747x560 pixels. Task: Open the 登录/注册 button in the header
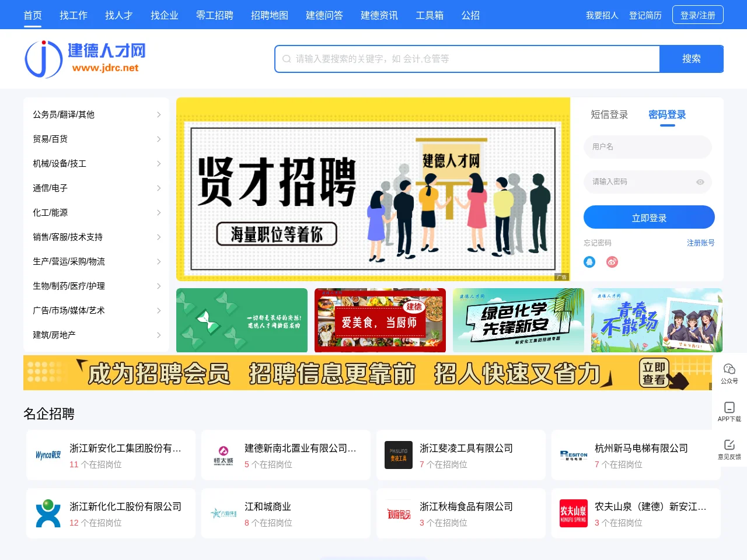698,15
